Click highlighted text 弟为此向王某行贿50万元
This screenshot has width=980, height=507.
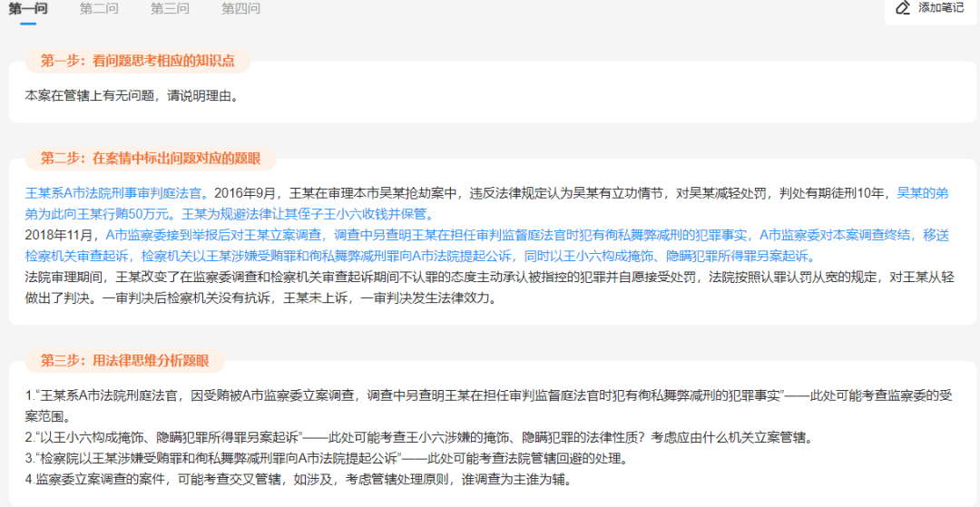click(100, 215)
